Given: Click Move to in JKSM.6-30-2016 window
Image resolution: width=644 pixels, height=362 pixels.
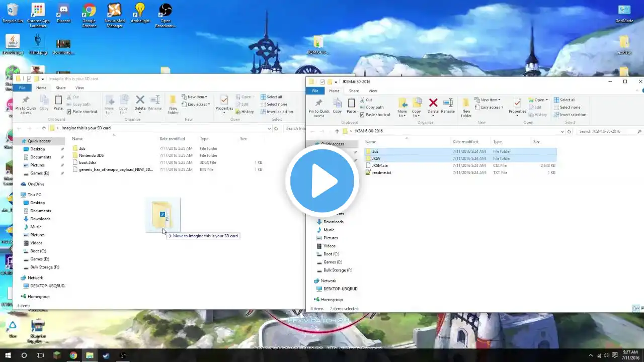Looking at the screenshot, I should point(402,108).
